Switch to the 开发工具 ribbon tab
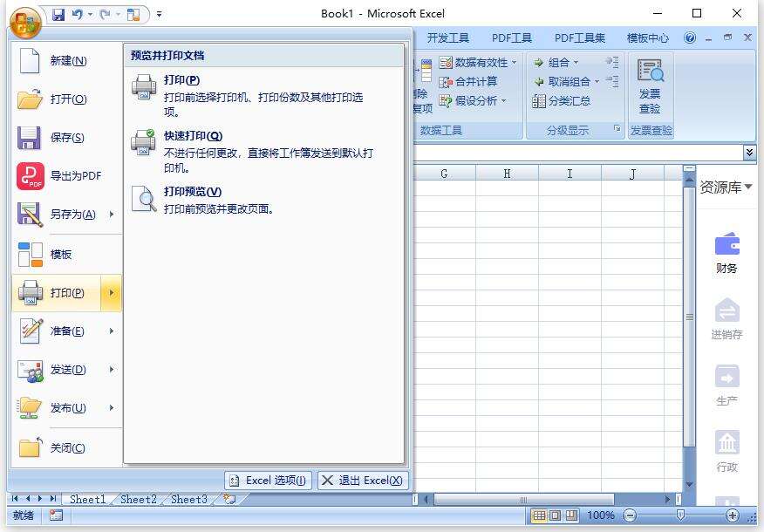The image size is (764, 532). point(447,38)
